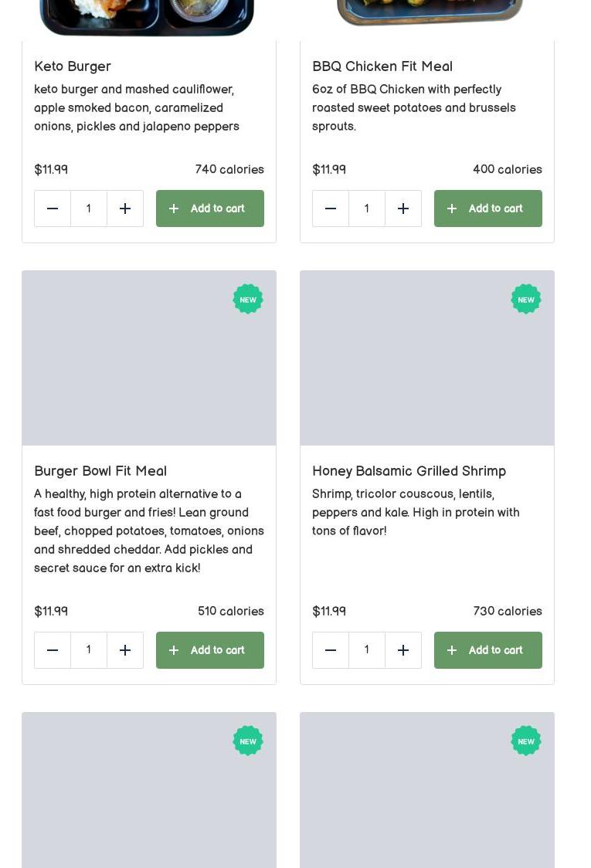Image resolution: width=591 pixels, height=868 pixels.
Task: Decrease Honey Balsamic Grilled Shrimp quantity
Action: pos(331,650)
